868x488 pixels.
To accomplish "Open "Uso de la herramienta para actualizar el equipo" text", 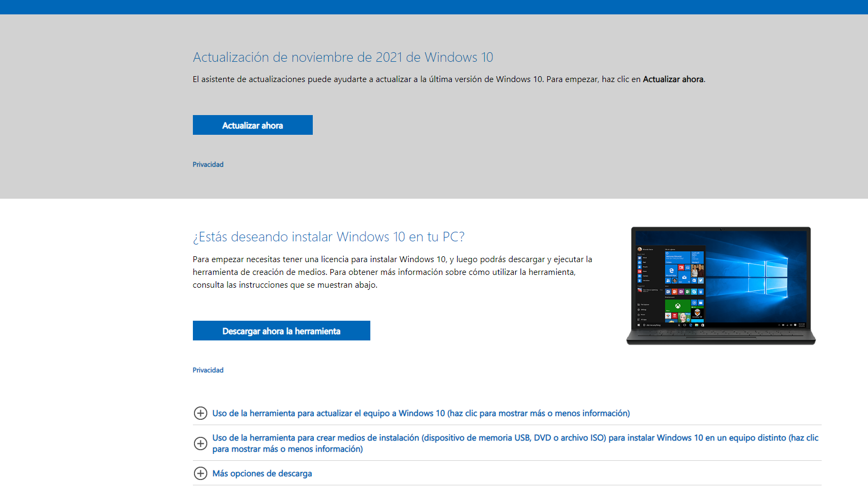I will point(421,413).
